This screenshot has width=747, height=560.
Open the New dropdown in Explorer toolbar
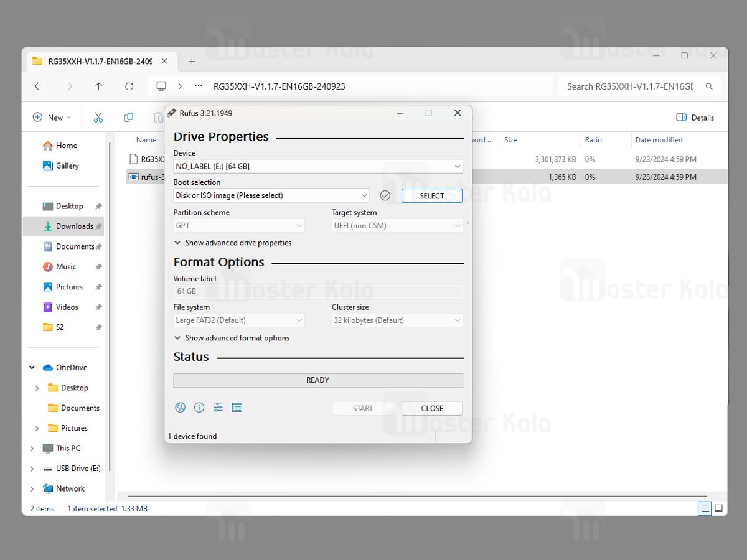coord(52,118)
